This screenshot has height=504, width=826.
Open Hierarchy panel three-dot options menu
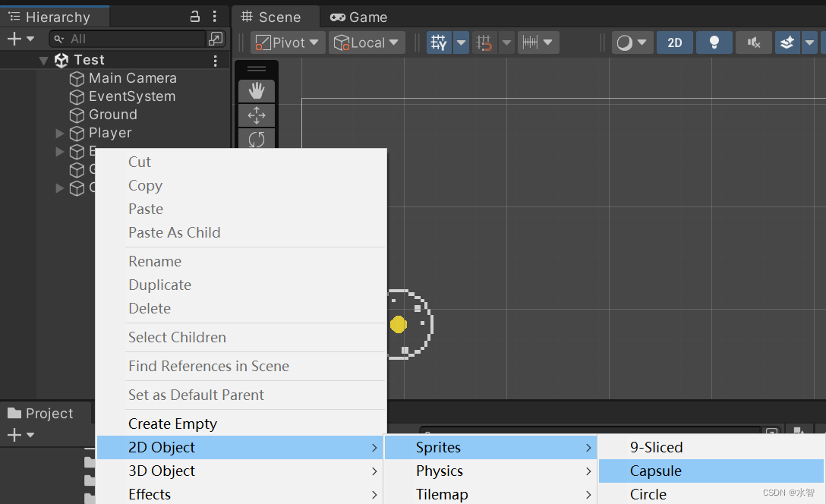click(x=216, y=17)
